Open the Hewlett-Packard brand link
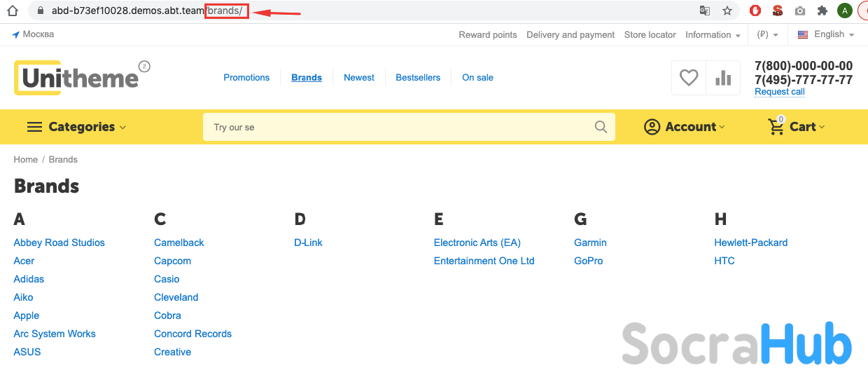 tap(750, 243)
